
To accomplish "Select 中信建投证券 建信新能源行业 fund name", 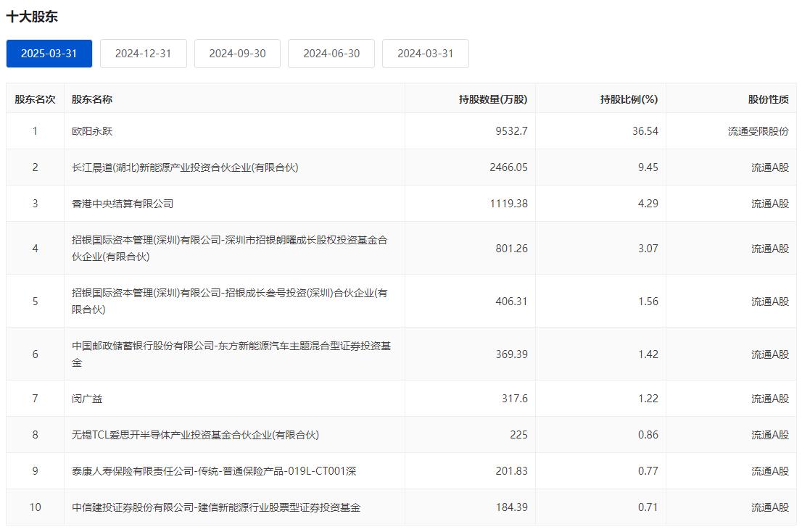I will tap(216, 507).
